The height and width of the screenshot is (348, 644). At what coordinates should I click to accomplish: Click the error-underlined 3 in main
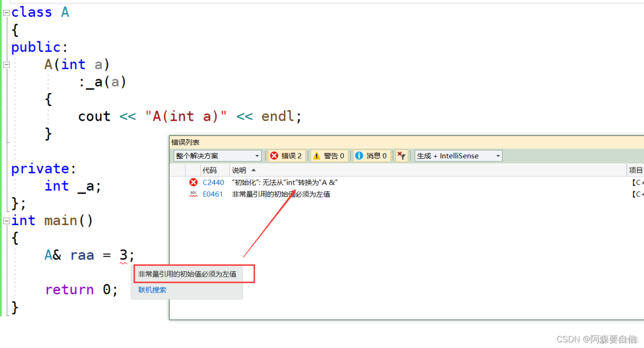[x=123, y=255]
